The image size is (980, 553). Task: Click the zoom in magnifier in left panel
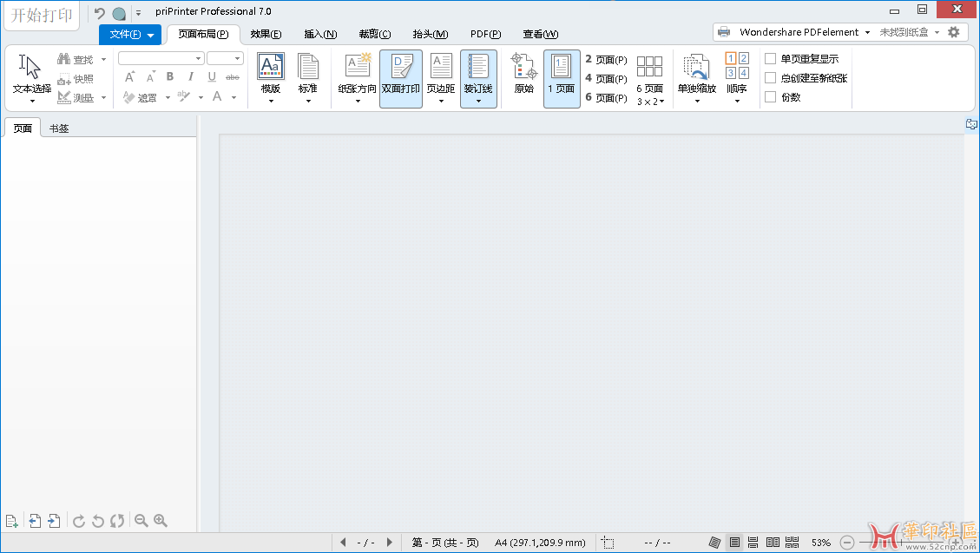pyautogui.click(x=161, y=521)
